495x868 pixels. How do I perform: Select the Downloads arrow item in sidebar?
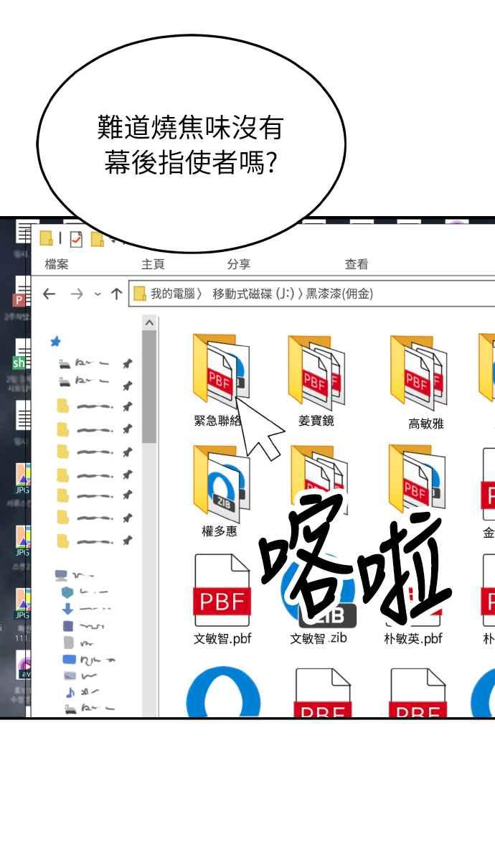coord(68,609)
